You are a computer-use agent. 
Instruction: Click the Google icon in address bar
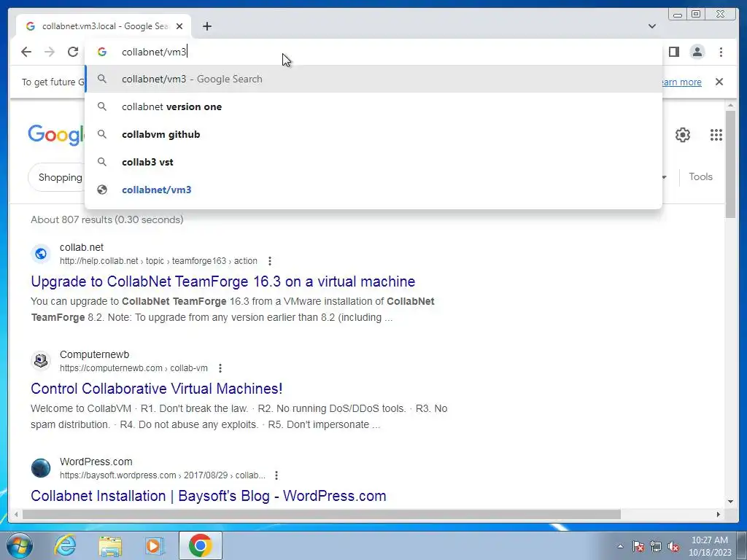(x=102, y=52)
